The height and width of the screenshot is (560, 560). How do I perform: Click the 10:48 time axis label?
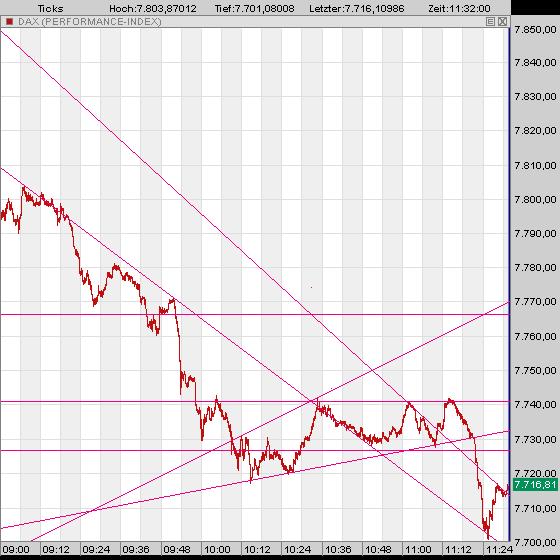pos(378,549)
